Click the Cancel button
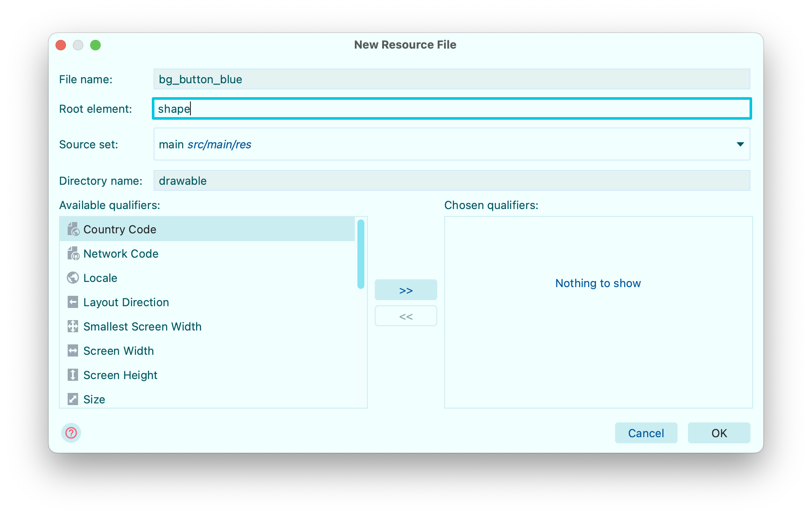The width and height of the screenshot is (812, 517). coord(646,433)
